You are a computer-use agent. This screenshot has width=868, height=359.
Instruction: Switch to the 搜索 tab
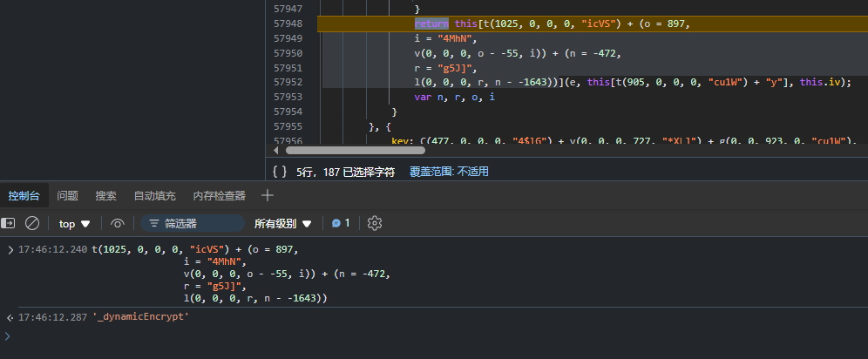(x=105, y=196)
